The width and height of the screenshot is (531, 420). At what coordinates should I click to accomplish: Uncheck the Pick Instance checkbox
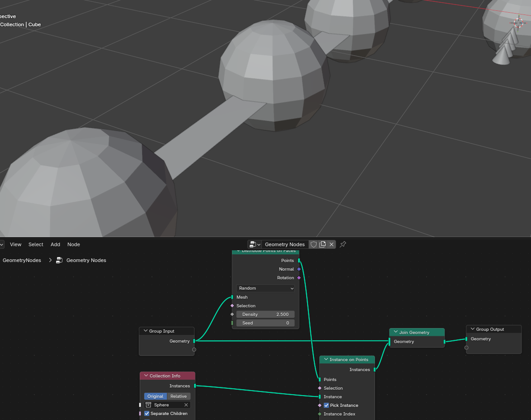pyautogui.click(x=327, y=406)
